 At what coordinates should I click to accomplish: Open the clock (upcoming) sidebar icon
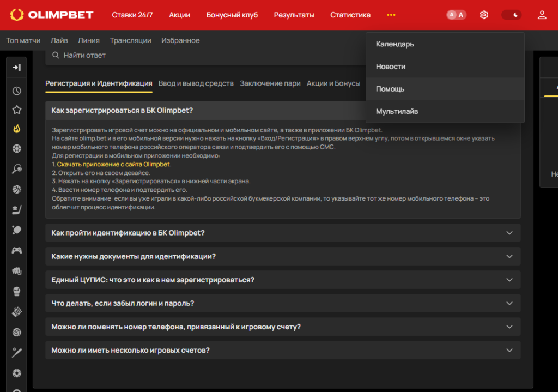point(17,91)
